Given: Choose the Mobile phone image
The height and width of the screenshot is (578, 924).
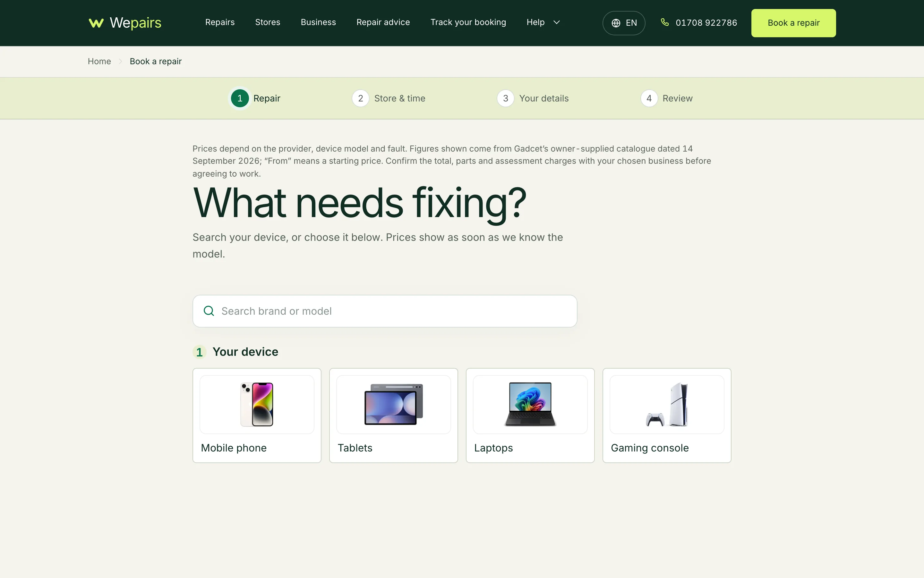Looking at the screenshot, I should tap(257, 405).
